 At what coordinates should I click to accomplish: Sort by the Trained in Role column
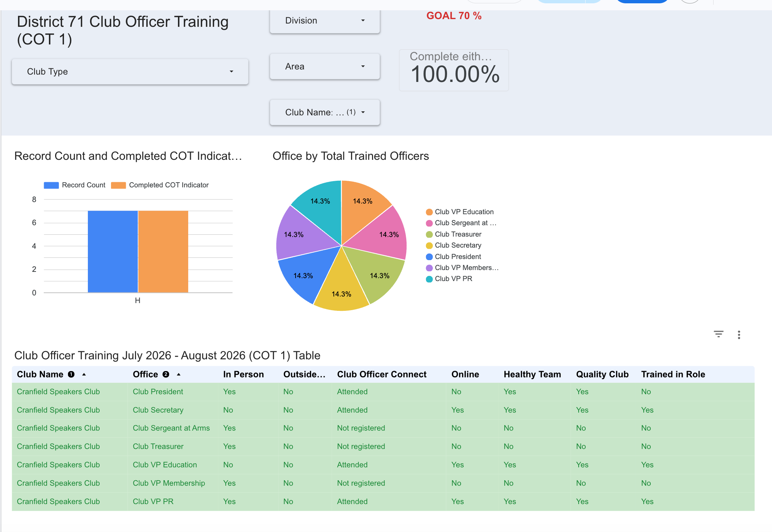[x=673, y=374]
